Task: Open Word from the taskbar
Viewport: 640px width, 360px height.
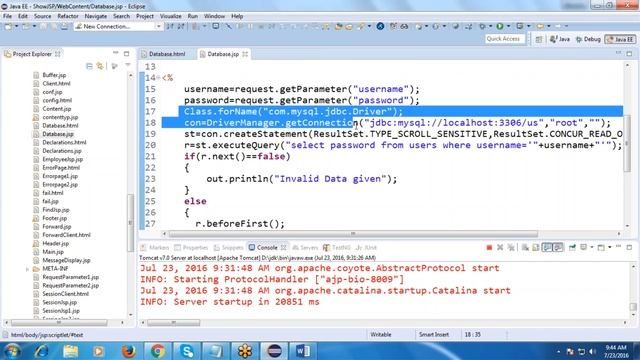Action: pyautogui.click(x=303, y=351)
